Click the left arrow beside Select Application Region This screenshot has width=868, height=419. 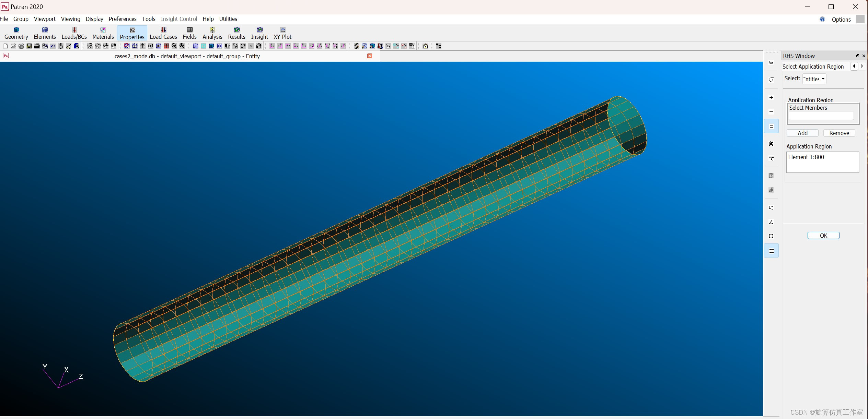(854, 66)
